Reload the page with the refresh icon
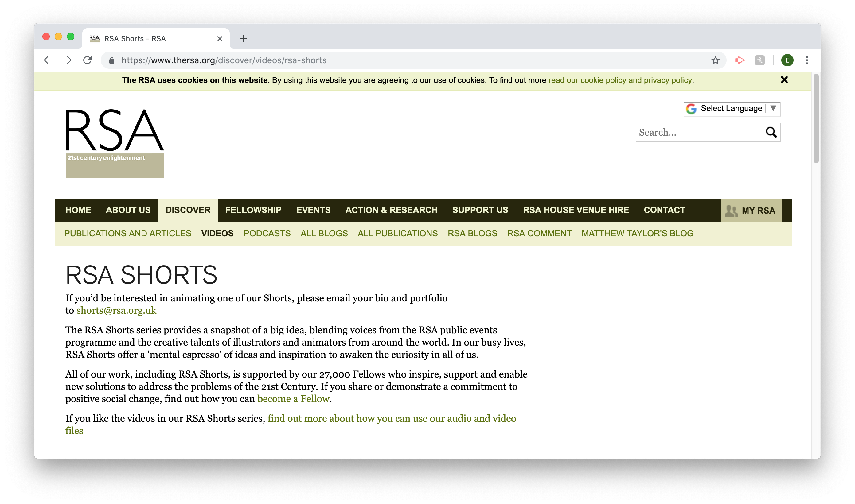Viewport: 855px width, 504px height. pyautogui.click(x=87, y=60)
